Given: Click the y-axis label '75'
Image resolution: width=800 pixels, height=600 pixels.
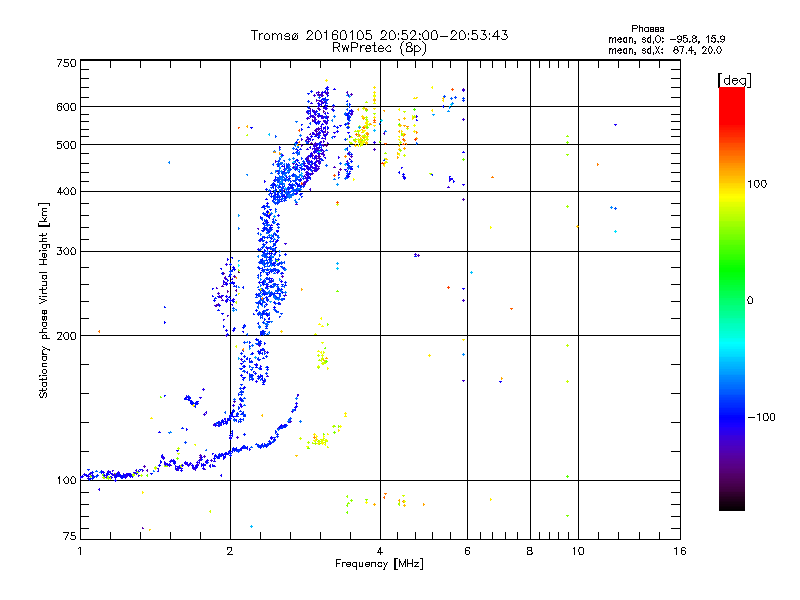Looking at the screenshot, I should (x=70, y=536).
